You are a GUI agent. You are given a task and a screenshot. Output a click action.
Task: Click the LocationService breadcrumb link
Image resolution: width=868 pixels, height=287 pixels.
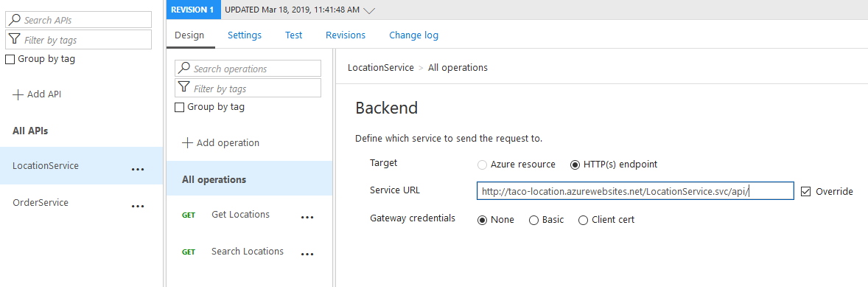tap(381, 68)
